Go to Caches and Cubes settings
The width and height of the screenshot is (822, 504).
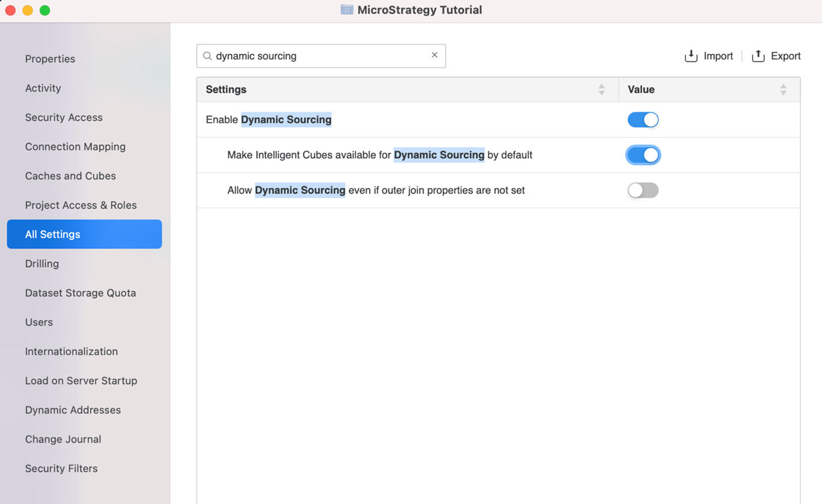tap(70, 176)
